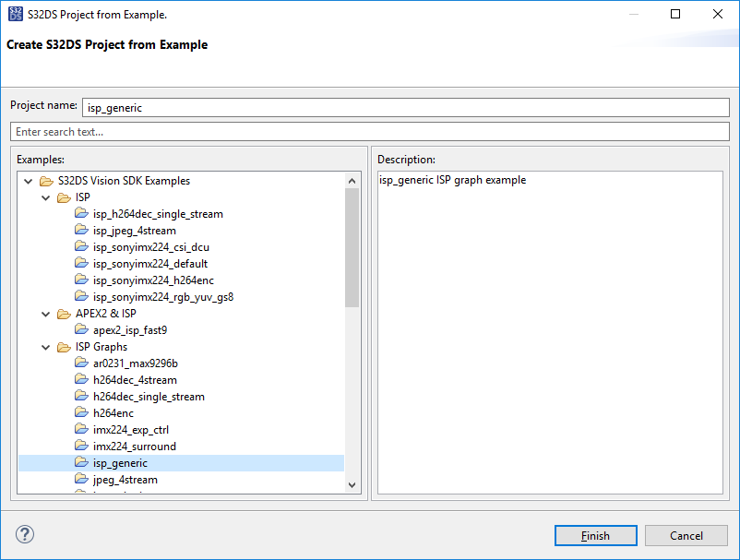Select h264dec_single_stream under ISP Graphs
Screen dimensions: 740x560
149,397
